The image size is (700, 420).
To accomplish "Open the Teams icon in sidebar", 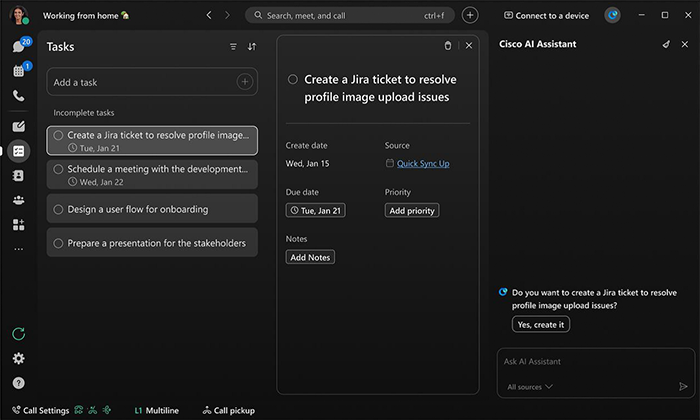I will (x=18, y=200).
